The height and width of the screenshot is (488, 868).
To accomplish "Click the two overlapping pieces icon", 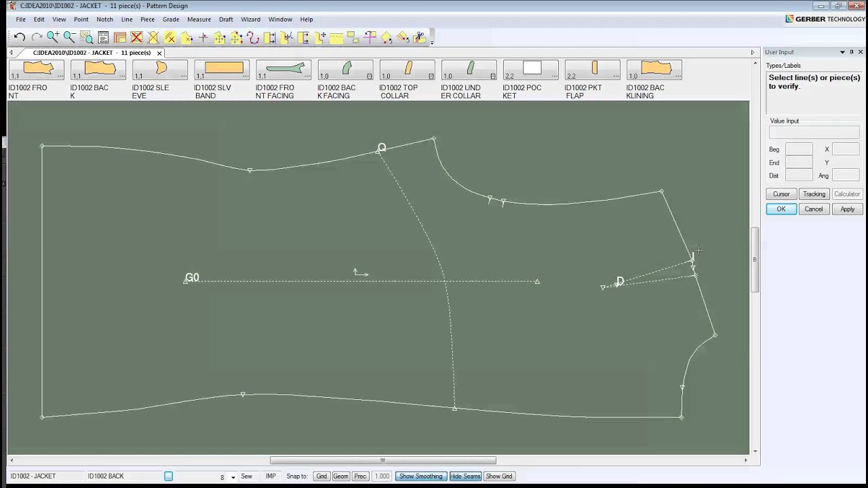I will click(353, 37).
